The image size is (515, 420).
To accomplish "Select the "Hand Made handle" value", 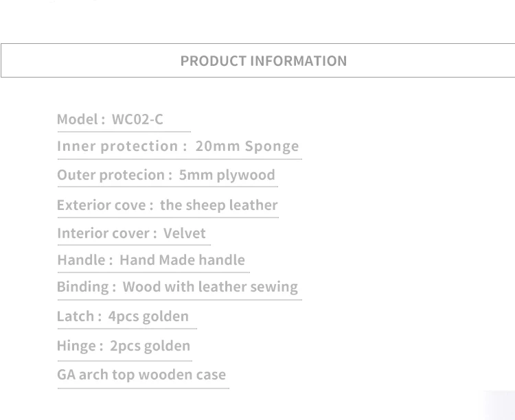I will click(x=182, y=260).
